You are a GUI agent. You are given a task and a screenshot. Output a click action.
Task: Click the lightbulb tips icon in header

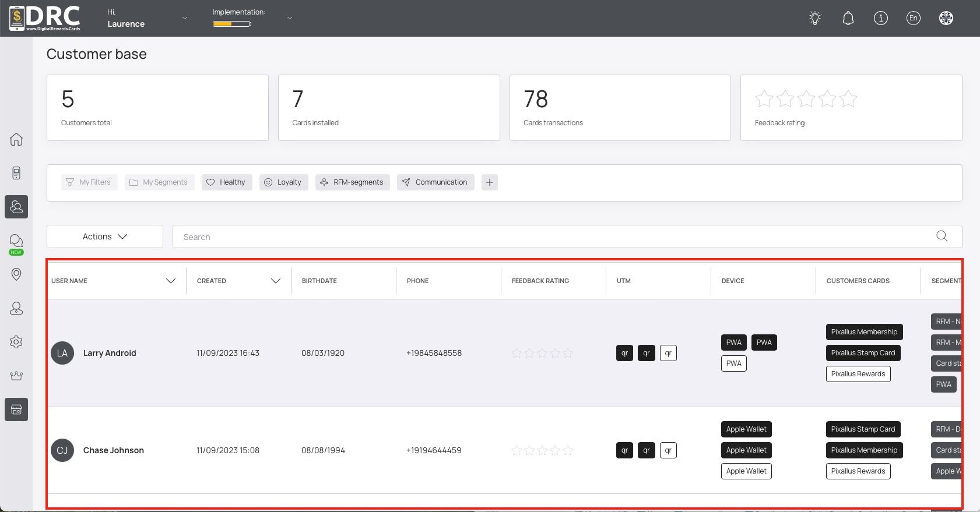815,18
